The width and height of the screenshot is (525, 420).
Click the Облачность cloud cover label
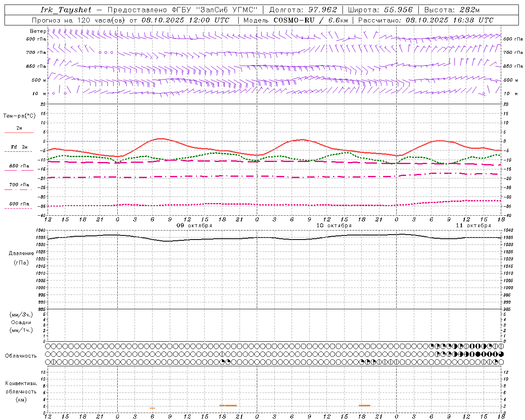(21, 356)
